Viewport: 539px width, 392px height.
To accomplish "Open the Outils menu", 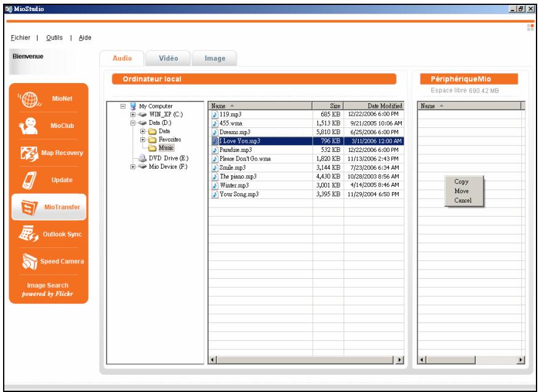I will 54,38.
